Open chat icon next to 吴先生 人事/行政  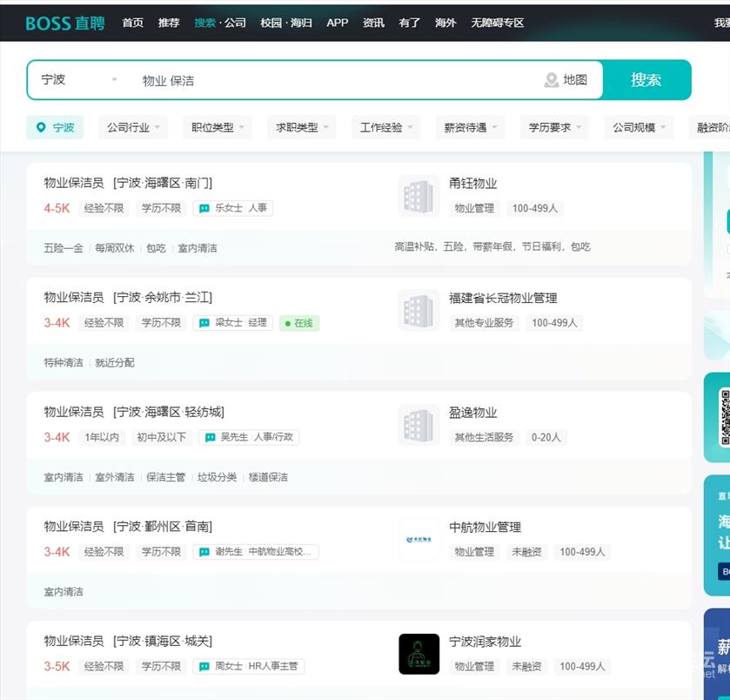click(210, 437)
